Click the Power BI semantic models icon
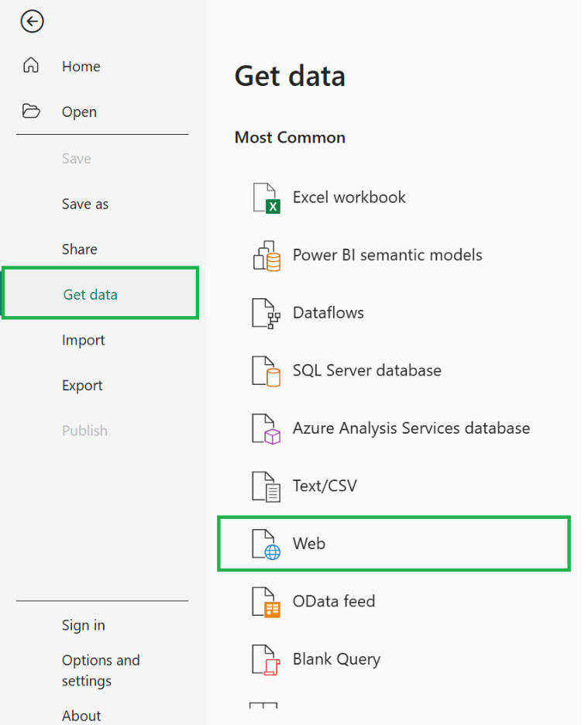Viewport: 588px width, 725px height. 266,256
